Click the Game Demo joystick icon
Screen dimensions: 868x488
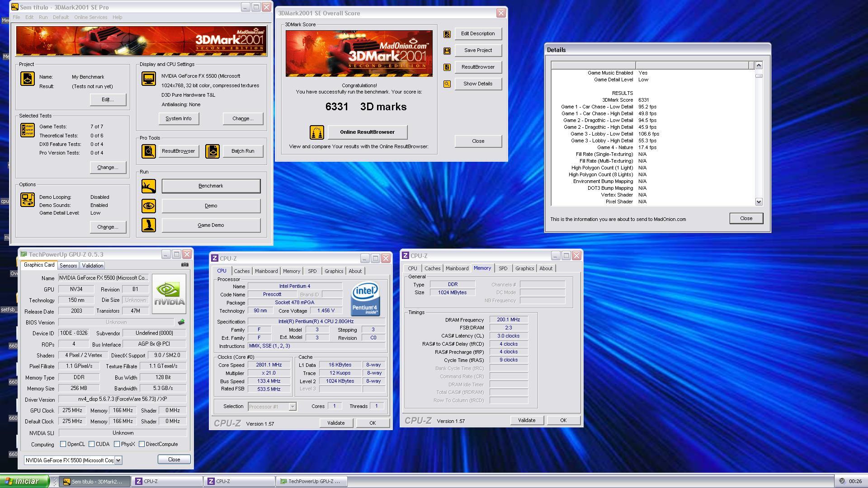coord(148,225)
